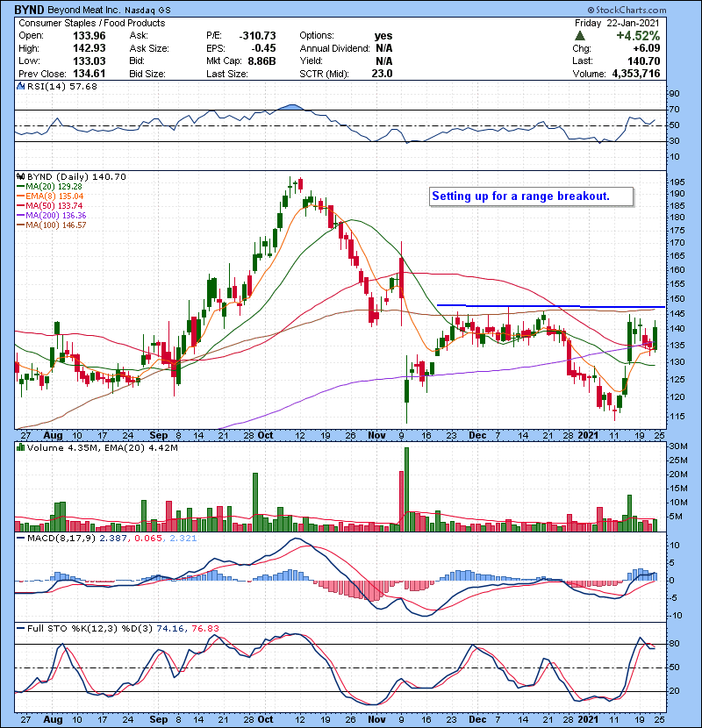Click the Beyond Meat Inc. company name

84,10
